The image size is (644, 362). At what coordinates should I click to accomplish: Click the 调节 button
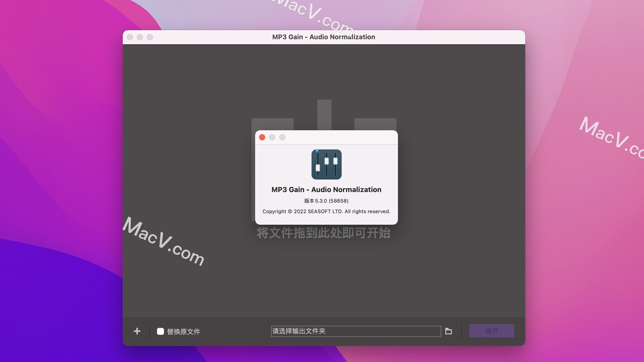pos(491,331)
